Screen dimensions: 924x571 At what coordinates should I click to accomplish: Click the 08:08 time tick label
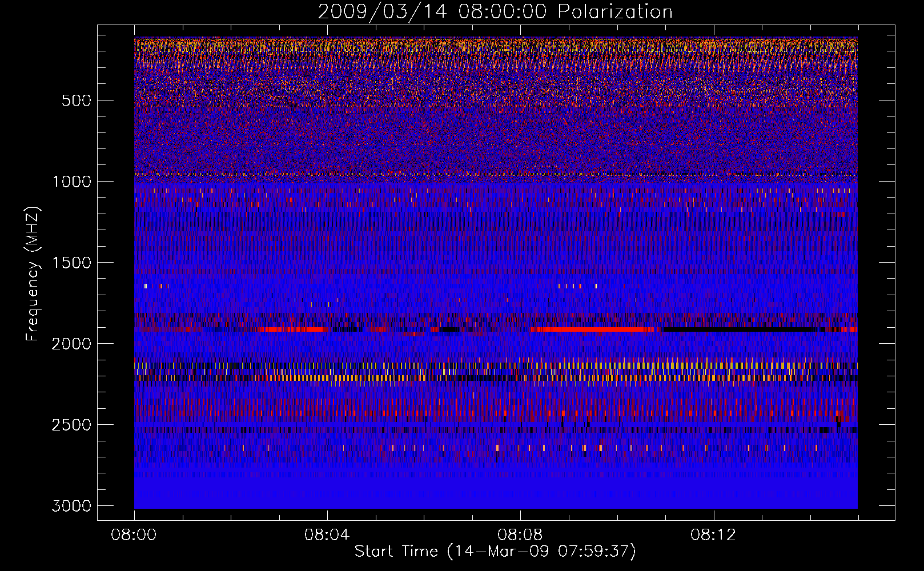(x=520, y=535)
